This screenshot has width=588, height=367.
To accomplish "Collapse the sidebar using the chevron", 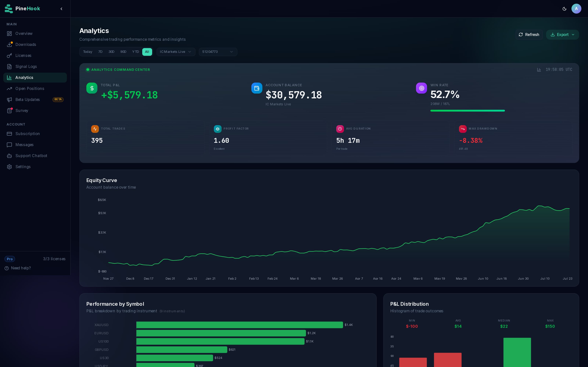I will point(62,9).
